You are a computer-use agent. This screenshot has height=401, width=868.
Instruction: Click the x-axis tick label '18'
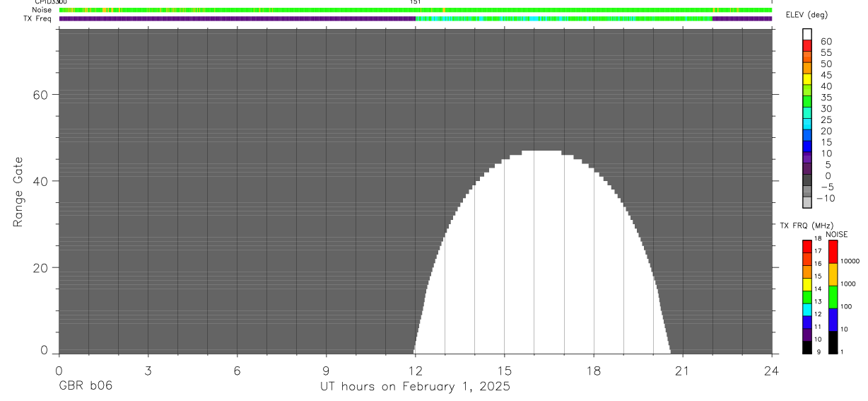[593, 370]
